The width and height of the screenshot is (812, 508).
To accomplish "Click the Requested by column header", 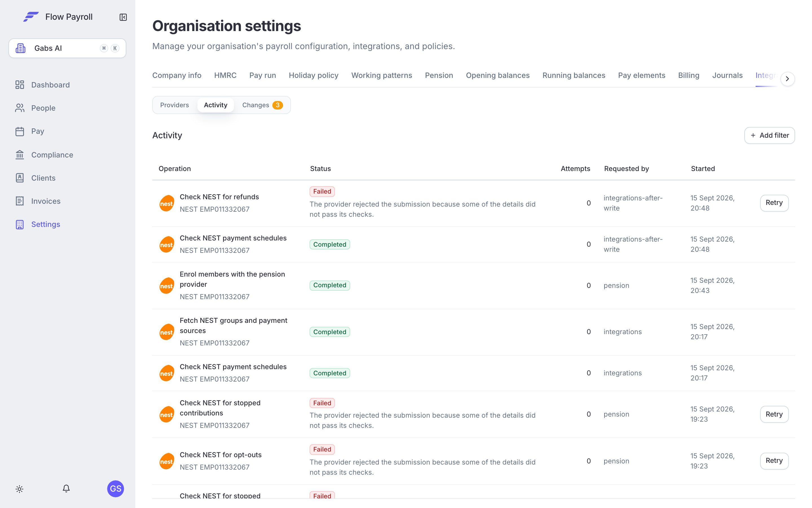I will 626,169.
